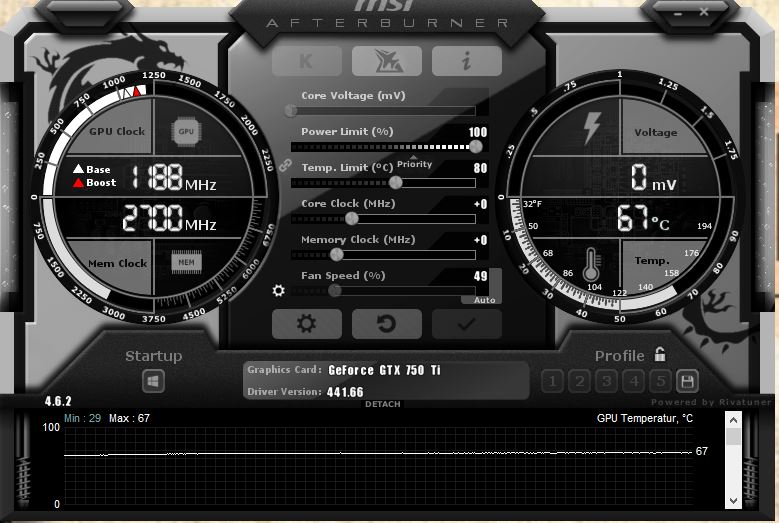Open the information i button
Image resolution: width=779 pixels, height=523 pixels.
tap(467, 61)
